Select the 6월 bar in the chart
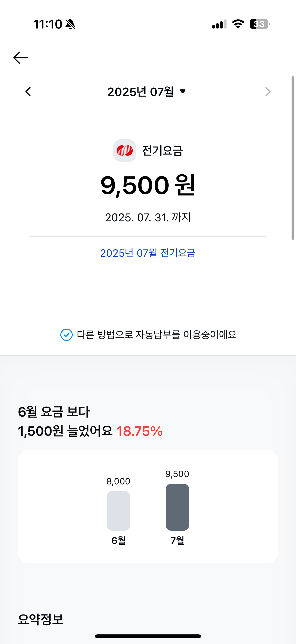 118,511
